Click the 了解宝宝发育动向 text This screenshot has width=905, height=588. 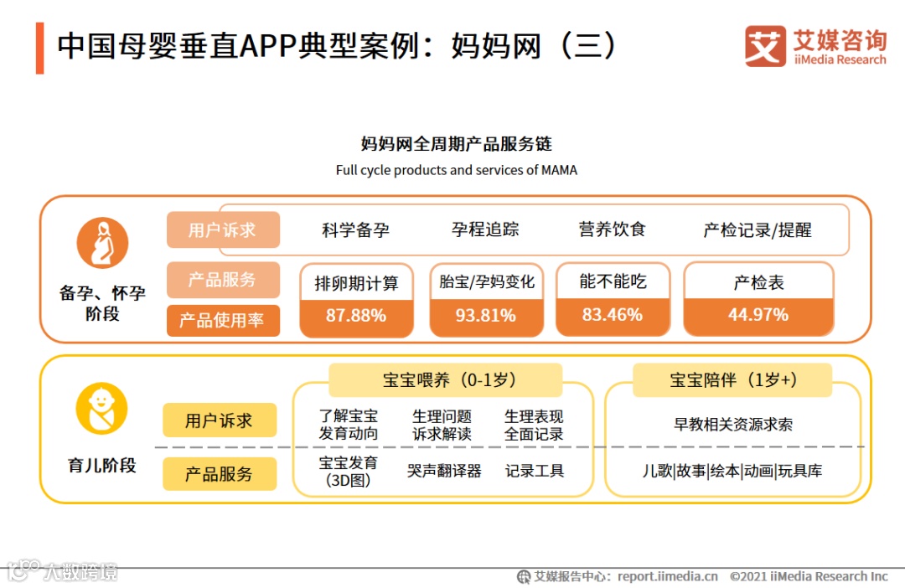pos(348,425)
